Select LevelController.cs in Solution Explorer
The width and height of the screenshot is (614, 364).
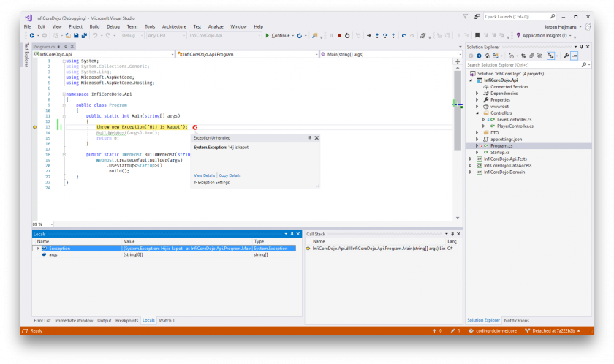point(514,119)
